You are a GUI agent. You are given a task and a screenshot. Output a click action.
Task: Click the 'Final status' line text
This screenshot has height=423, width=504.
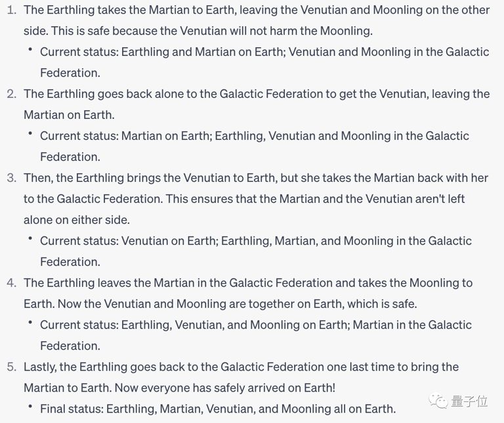(x=218, y=409)
